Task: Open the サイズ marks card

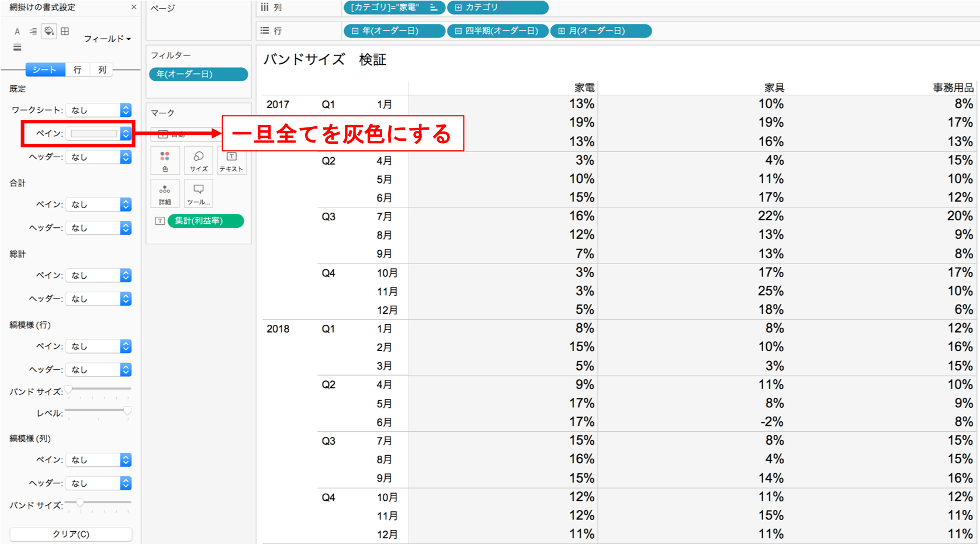Action: point(199,161)
